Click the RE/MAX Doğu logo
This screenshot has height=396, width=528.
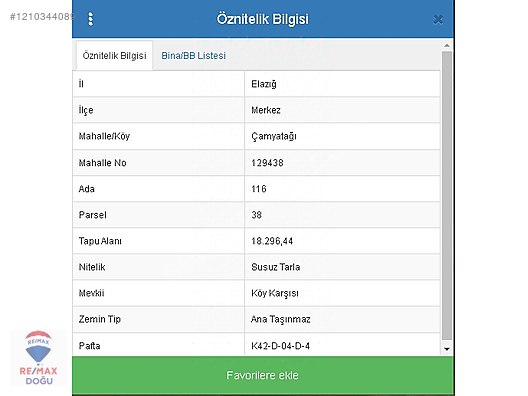38,358
